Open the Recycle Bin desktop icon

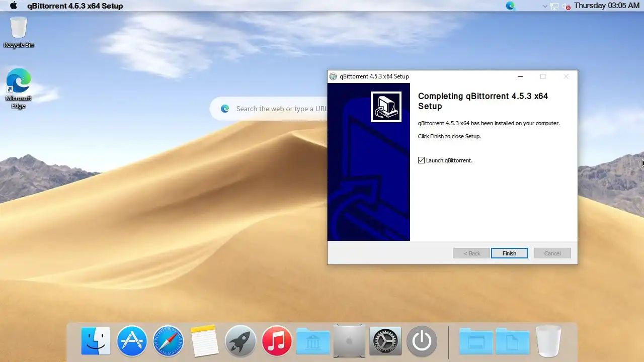[19, 32]
